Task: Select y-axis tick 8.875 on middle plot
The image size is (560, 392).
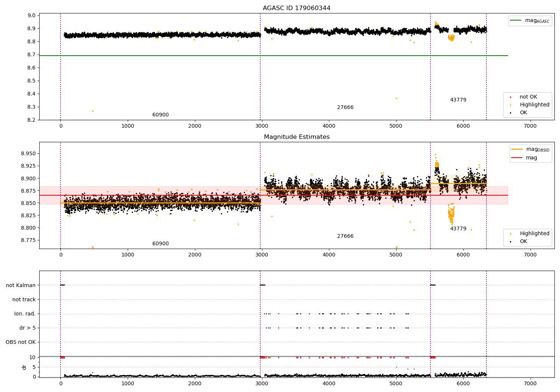Action: tap(29, 191)
